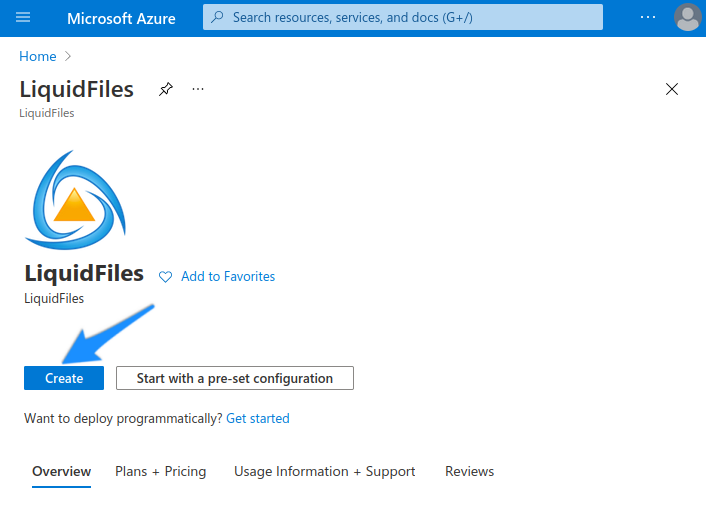
Task: Click the heart favorites icon
Action: [165, 277]
